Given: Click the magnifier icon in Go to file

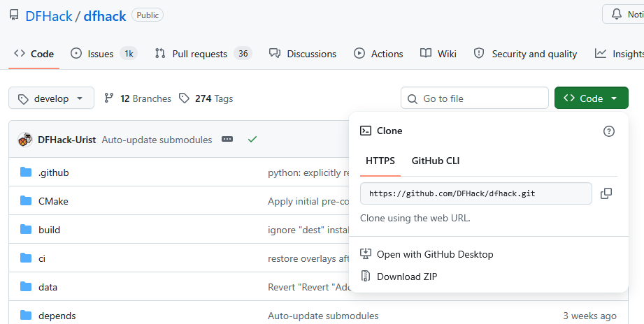Looking at the screenshot, I should 413,99.
